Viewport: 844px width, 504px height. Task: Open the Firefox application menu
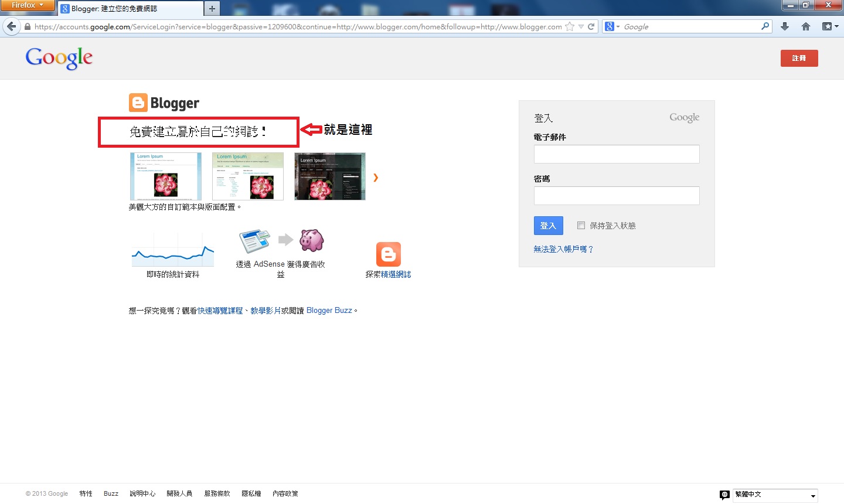pyautogui.click(x=27, y=5)
